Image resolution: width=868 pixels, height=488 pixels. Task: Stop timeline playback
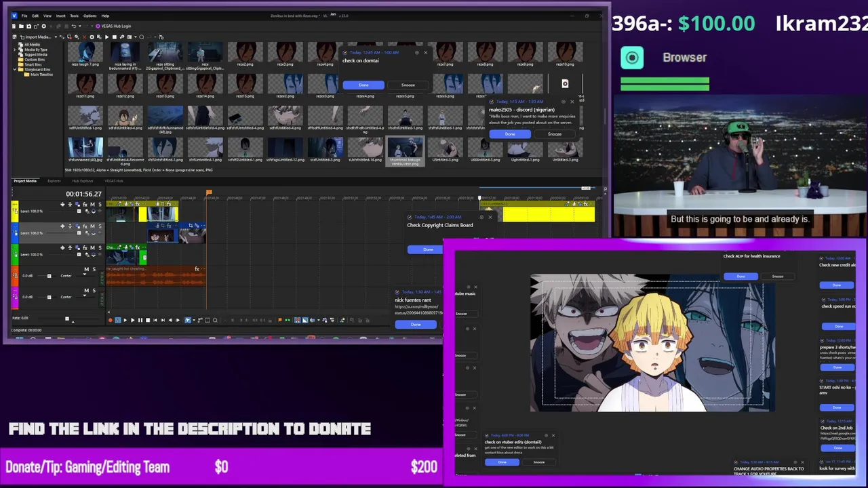point(148,320)
